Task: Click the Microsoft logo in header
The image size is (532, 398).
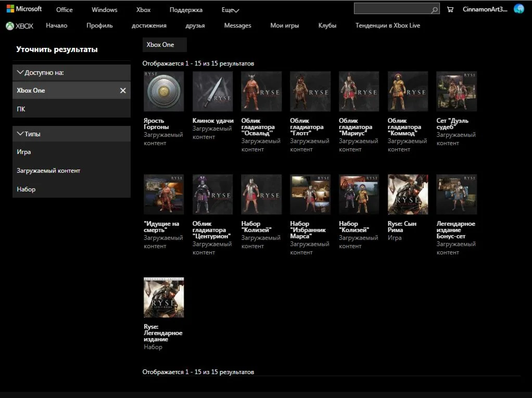Action: pos(24,9)
